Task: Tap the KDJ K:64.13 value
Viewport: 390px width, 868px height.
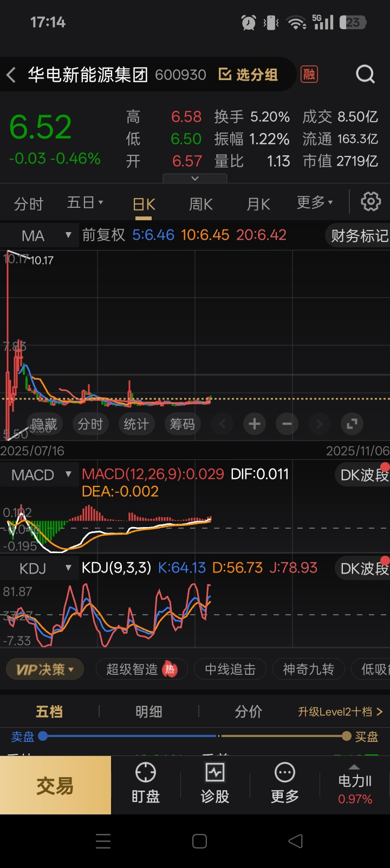Action: tap(182, 568)
